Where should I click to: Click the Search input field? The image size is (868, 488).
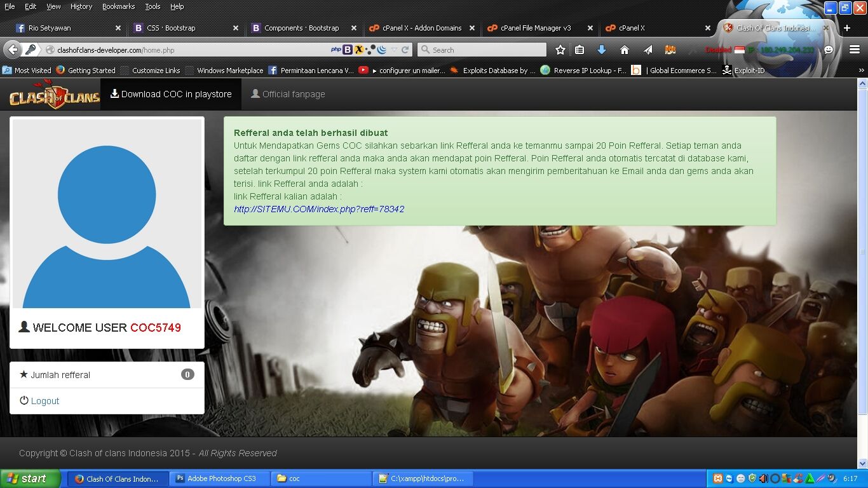pyautogui.click(x=482, y=50)
